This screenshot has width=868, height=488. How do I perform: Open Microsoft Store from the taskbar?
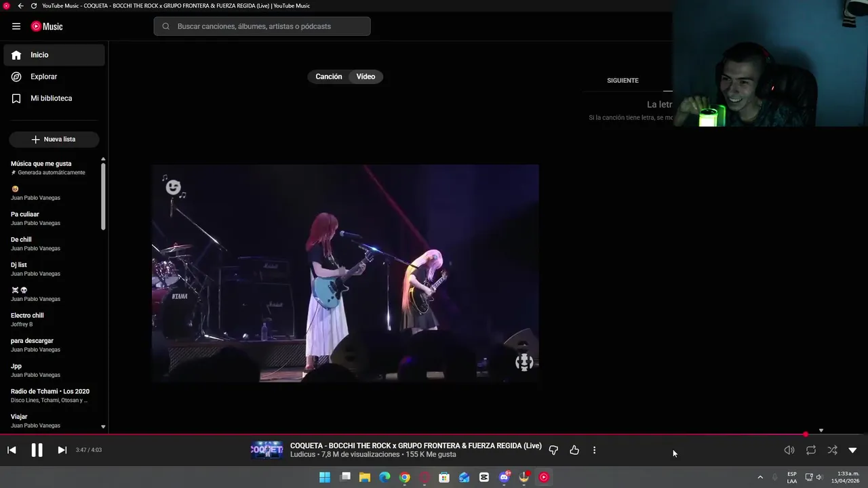coord(444,477)
